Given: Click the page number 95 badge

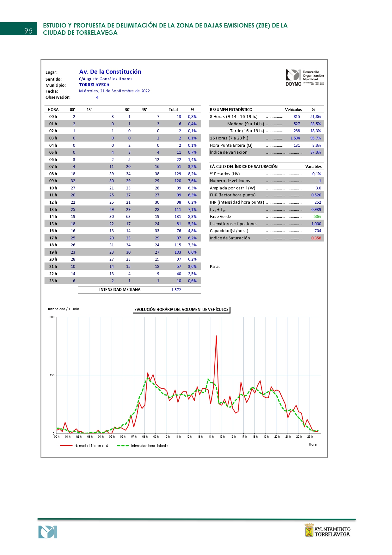Looking at the screenshot, I should [x=28, y=30].
